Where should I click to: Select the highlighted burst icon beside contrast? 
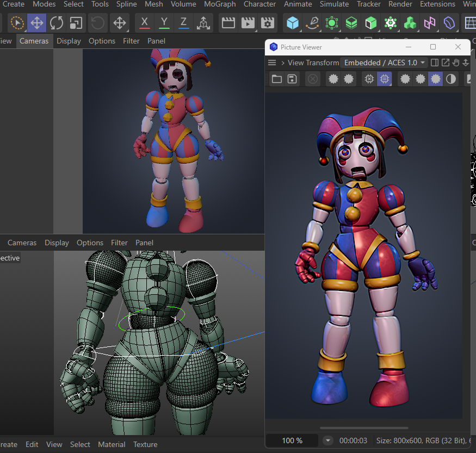pos(435,79)
